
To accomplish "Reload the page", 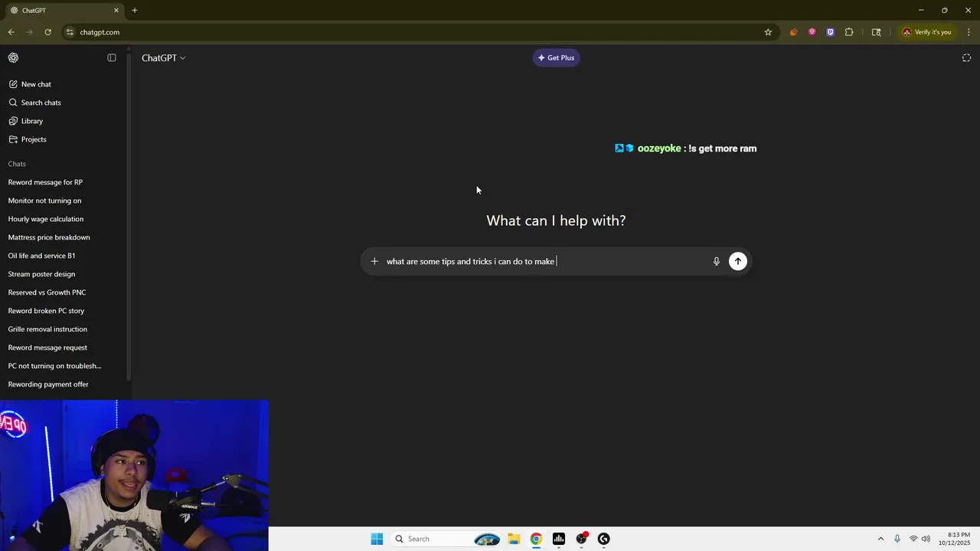I will pos(47,32).
